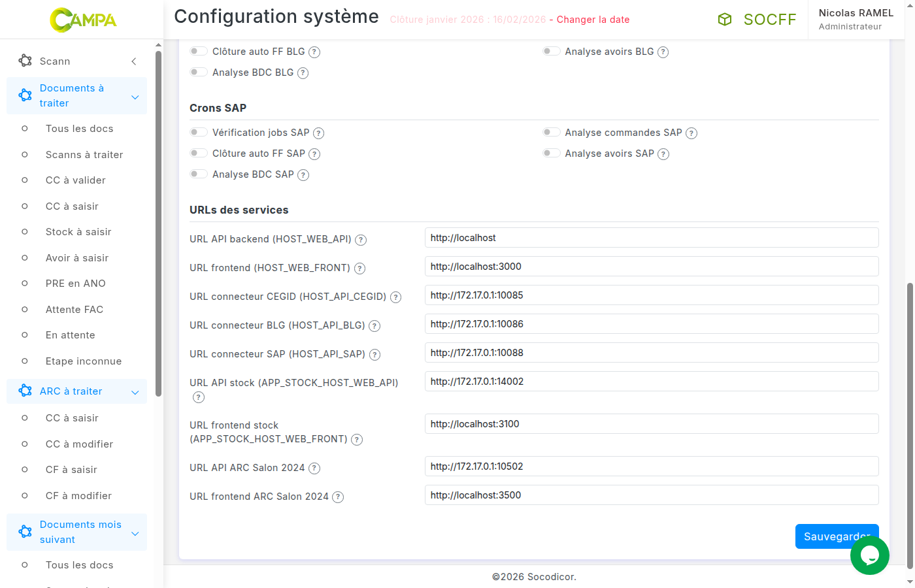
Task: Click the Scann menu icon
Action: tap(25, 61)
